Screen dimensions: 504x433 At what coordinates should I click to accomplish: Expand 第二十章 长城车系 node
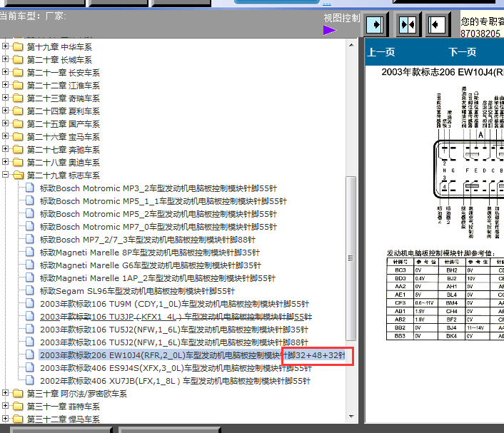pos(5,59)
